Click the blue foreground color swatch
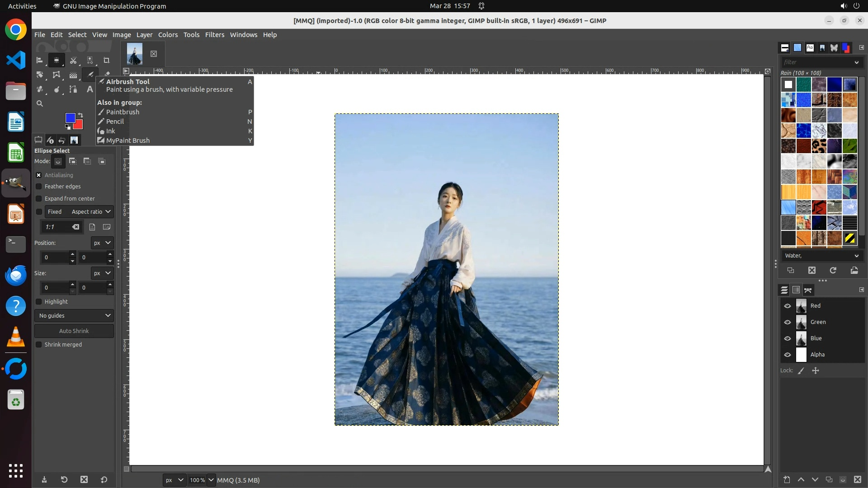 tap(70, 118)
